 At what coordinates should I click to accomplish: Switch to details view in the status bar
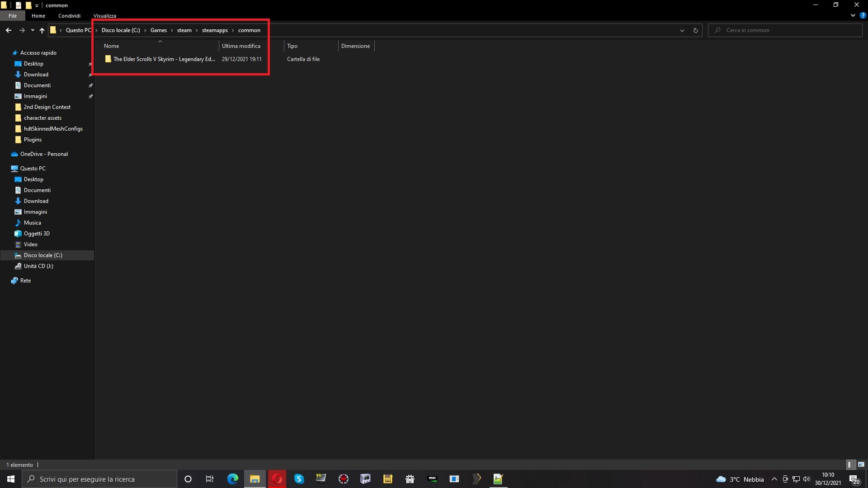pyautogui.click(x=850, y=465)
